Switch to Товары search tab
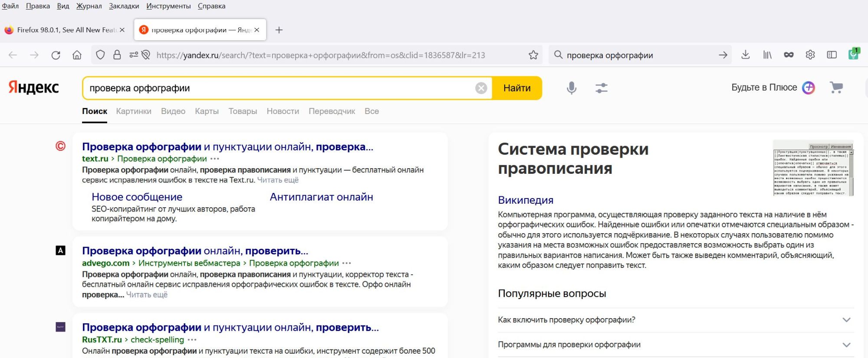The image size is (868, 358). (243, 111)
